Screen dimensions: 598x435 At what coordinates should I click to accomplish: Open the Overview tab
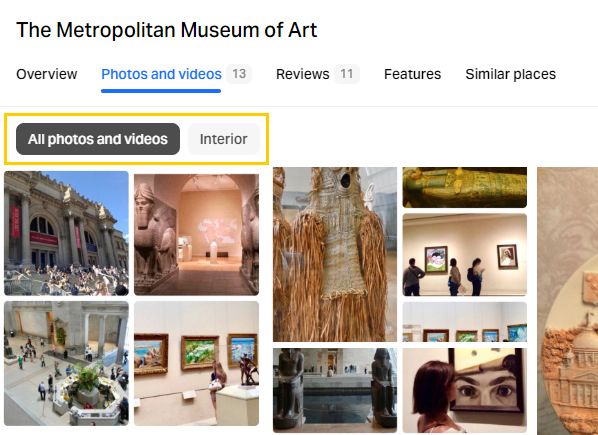47,74
